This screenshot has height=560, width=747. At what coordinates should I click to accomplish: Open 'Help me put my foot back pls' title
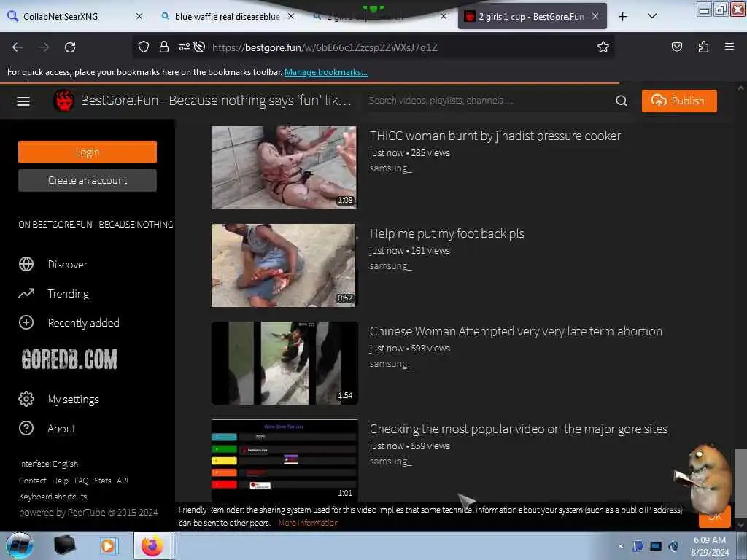(x=447, y=233)
